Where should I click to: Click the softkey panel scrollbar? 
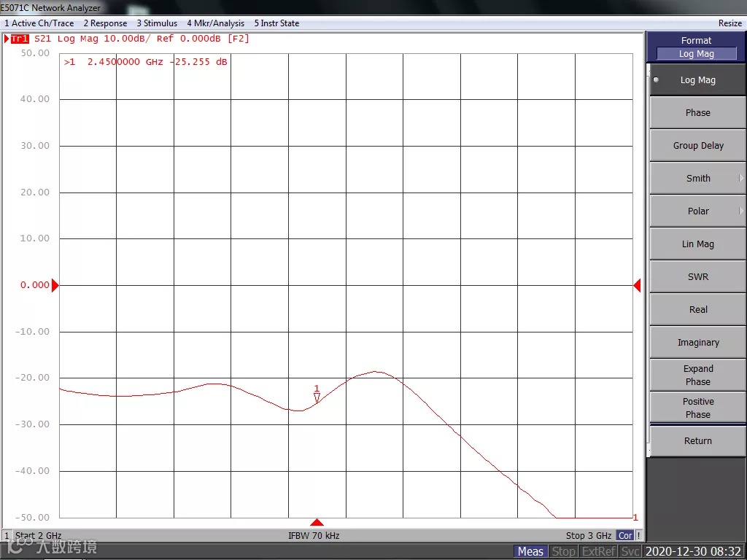click(x=649, y=260)
